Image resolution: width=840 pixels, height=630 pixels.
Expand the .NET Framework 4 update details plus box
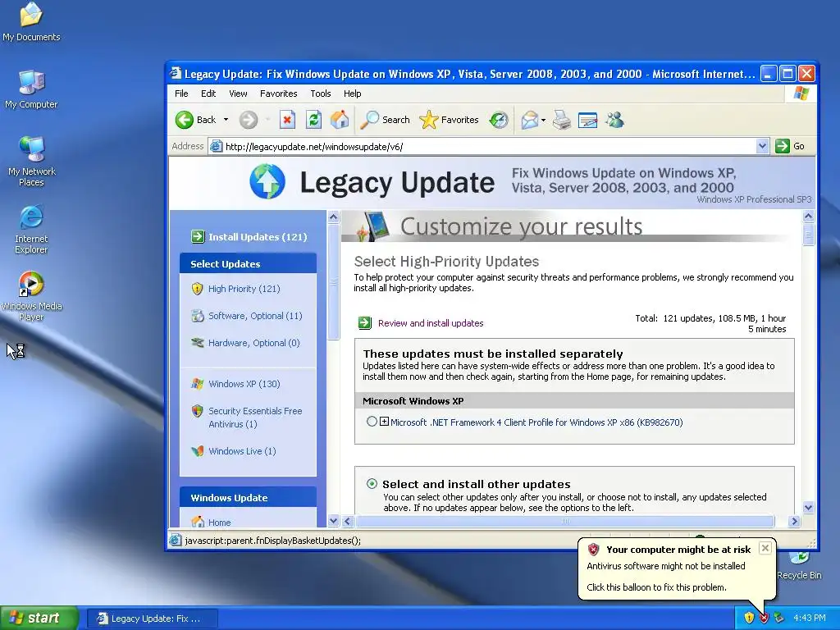(384, 422)
